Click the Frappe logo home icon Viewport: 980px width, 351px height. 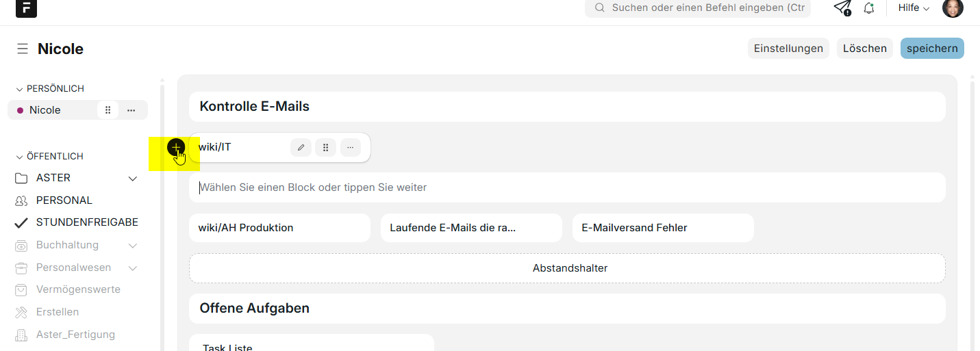(26, 8)
